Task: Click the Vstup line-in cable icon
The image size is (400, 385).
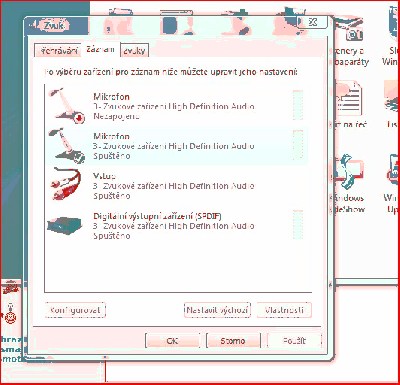Action: click(67, 184)
